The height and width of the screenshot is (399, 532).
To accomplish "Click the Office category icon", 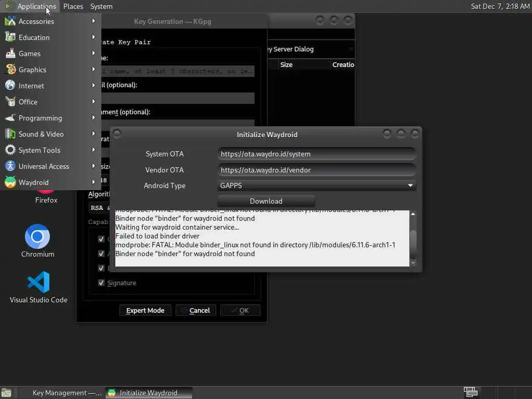I will click(x=10, y=101).
